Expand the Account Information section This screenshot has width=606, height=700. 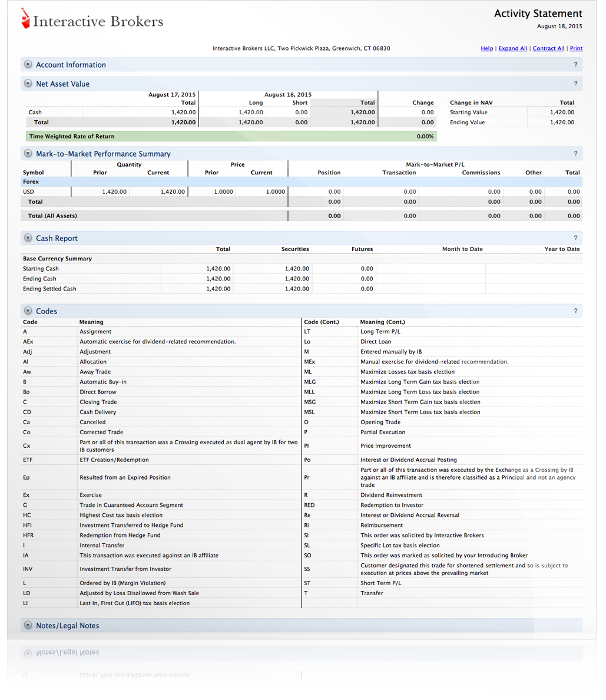point(28,64)
